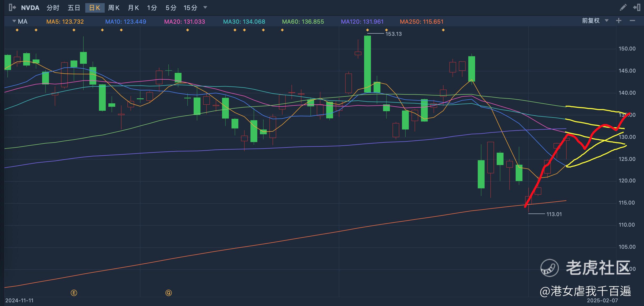Image resolution: width=644 pixels, height=306 pixels.
Task: Select the 月K monthly candlestick tab
Action: coord(133,8)
